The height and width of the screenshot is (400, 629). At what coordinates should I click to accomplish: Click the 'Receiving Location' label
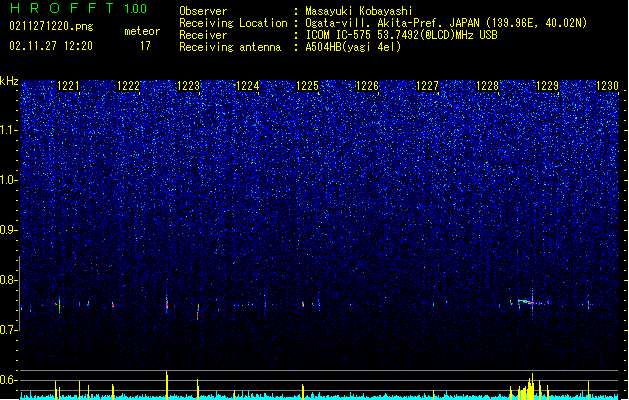(233, 23)
